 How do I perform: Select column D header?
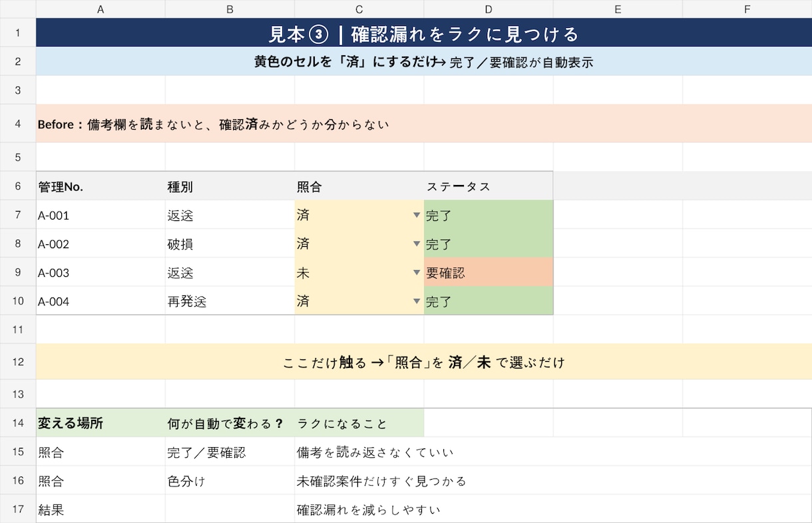point(489,9)
